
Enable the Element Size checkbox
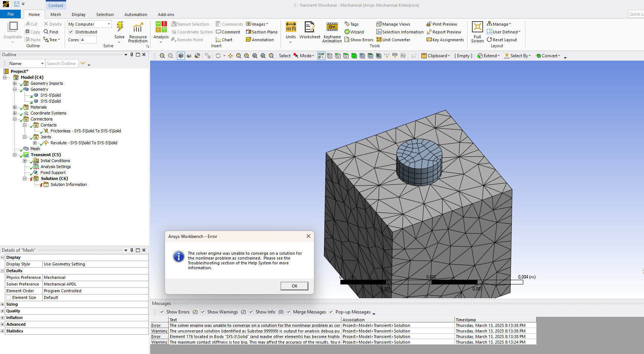9,297
